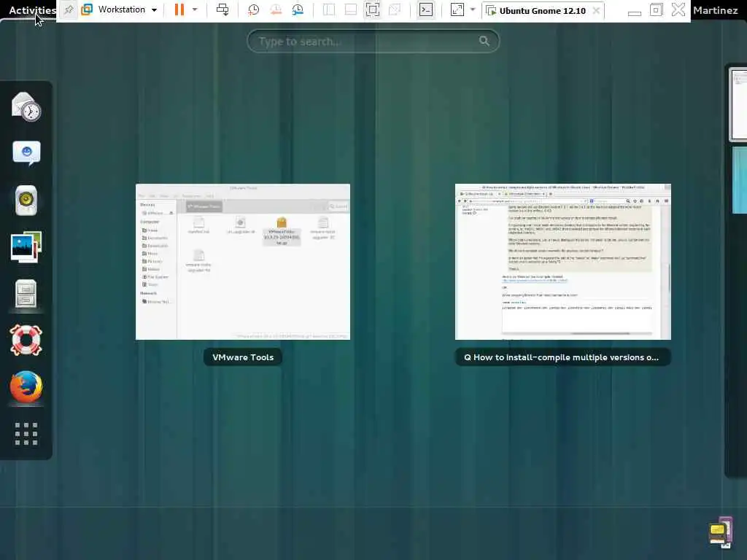
Task: Switch to the second workspace thumbnail
Action: click(x=740, y=180)
